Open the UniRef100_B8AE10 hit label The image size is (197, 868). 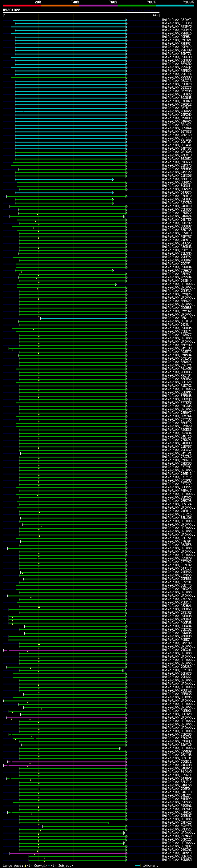(x=177, y=179)
